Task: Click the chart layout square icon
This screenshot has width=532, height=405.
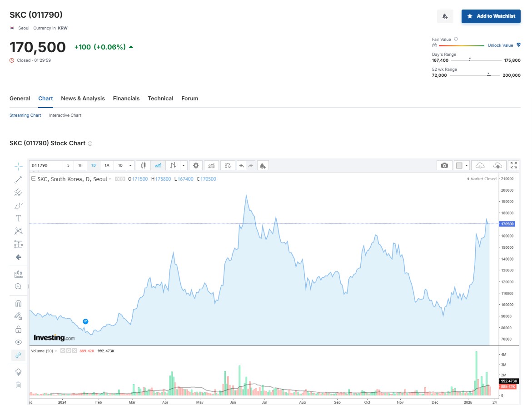Action: pos(459,166)
